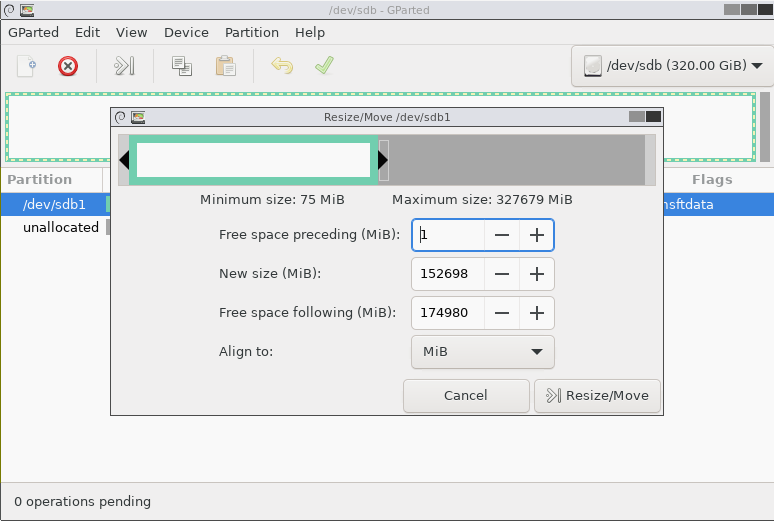Click the Cancel button

pos(466,396)
